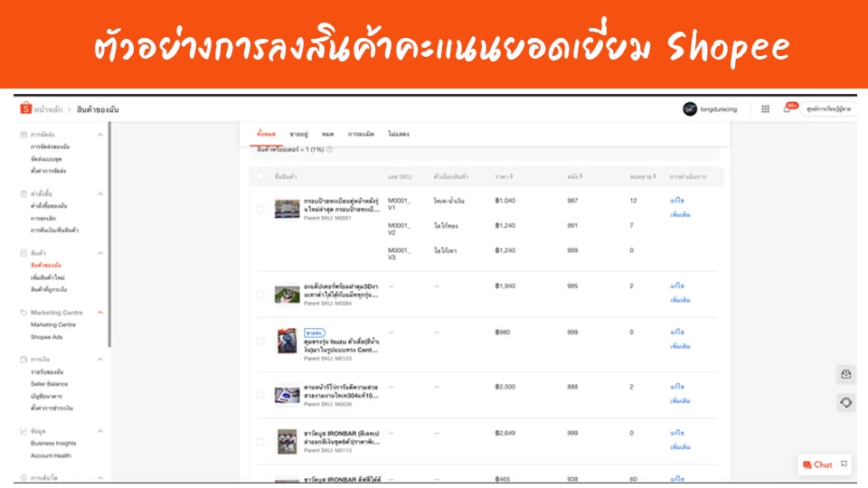Click price ฿2,500 in M0038 row
The image size is (868, 488).
pyautogui.click(x=505, y=387)
